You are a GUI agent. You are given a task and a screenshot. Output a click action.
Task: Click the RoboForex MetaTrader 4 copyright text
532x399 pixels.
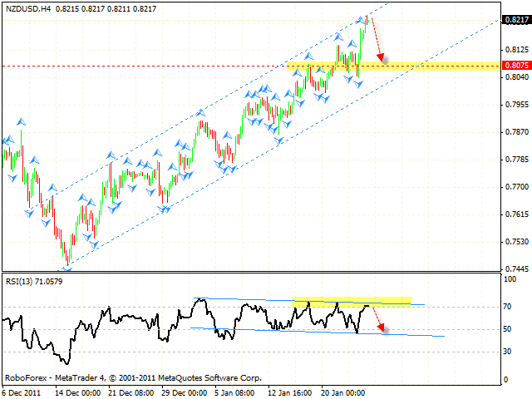click(133, 377)
